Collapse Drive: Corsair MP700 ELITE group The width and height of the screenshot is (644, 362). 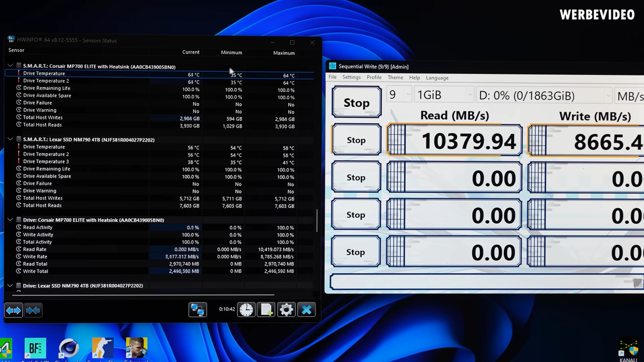[x=10, y=220]
